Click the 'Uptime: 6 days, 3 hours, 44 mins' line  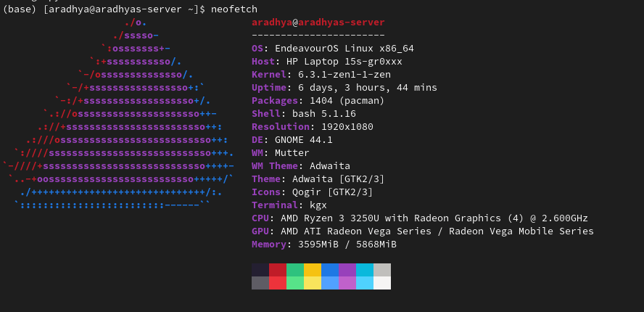[x=344, y=88]
